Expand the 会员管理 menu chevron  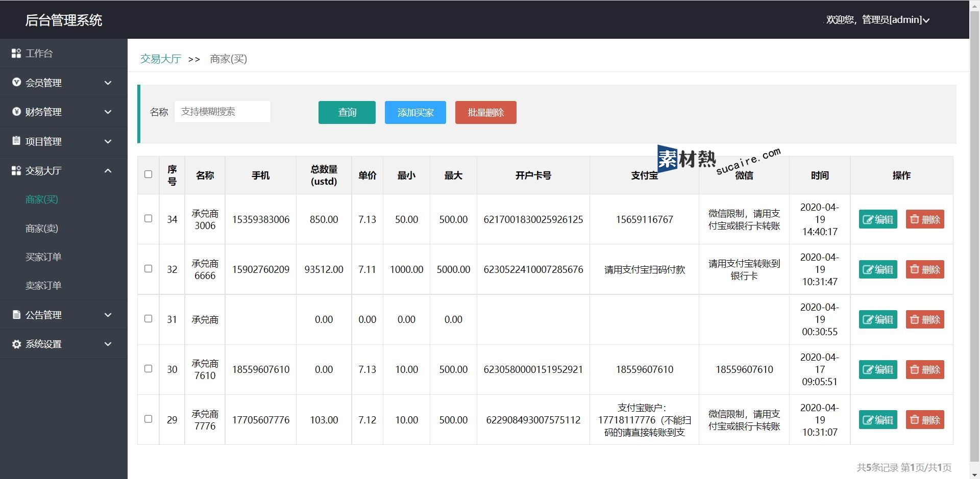click(x=108, y=83)
